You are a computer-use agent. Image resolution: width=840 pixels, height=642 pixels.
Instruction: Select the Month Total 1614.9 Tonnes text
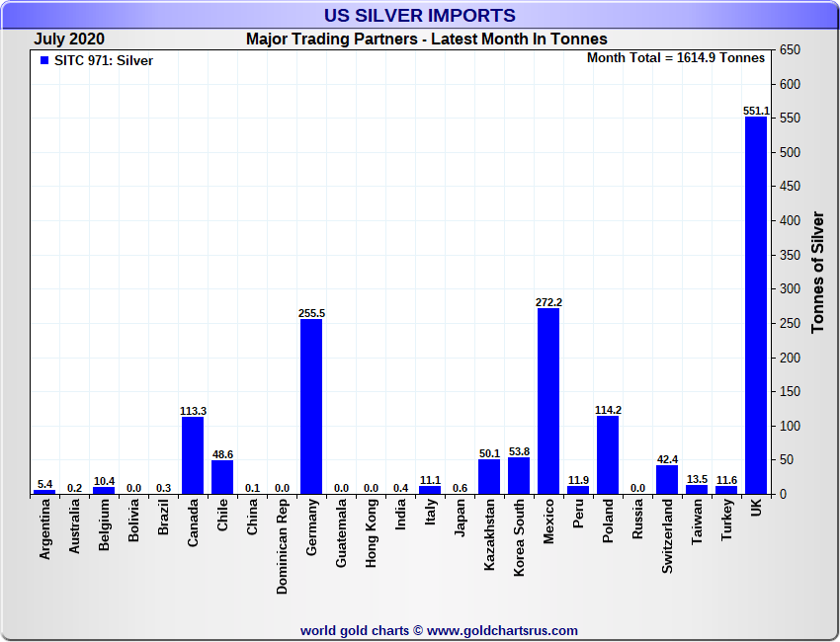pyautogui.click(x=676, y=58)
